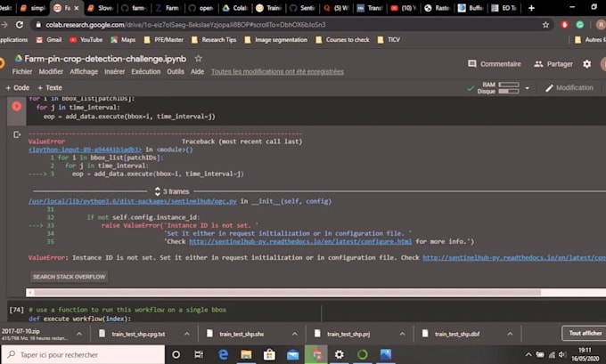This screenshot has height=364, width=606.
Task: Run the cell with the red play button
Action: tap(16, 105)
